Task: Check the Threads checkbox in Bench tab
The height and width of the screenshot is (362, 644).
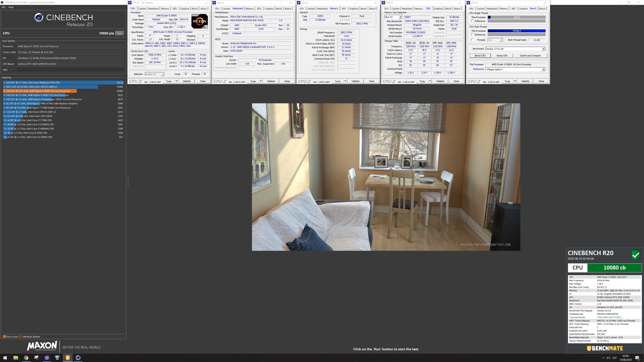Action: (x=472, y=40)
